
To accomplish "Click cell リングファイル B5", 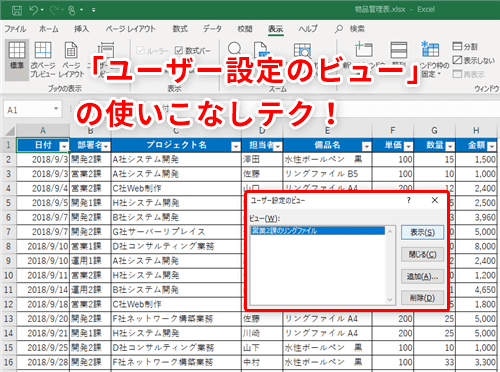I will [327, 174].
